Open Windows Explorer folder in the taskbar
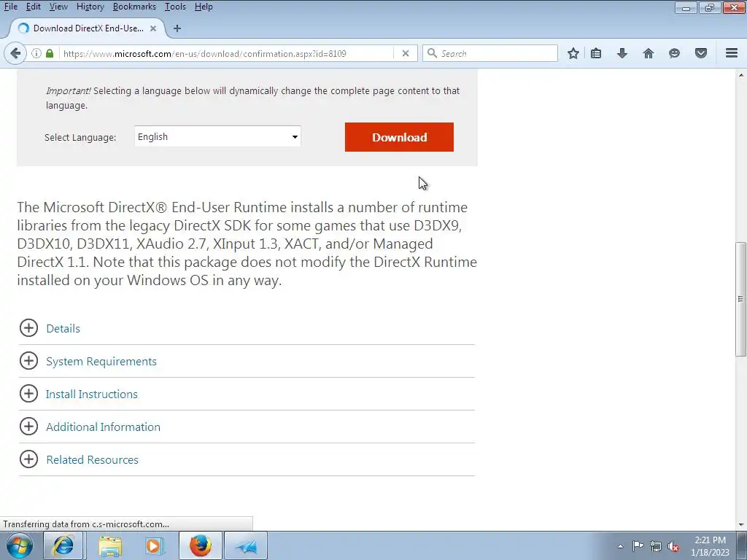Viewport: 747px width, 560px height. click(x=110, y=545)
